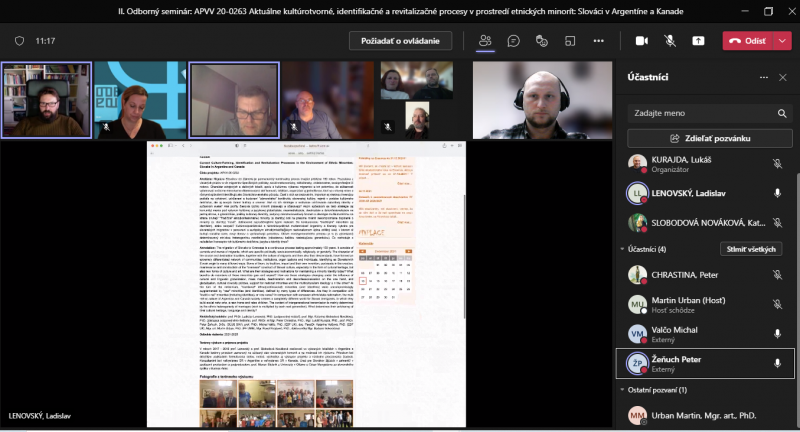800x432 pixels.
Task: Click the Požiadať o ovládanie button
Action: 400,41
